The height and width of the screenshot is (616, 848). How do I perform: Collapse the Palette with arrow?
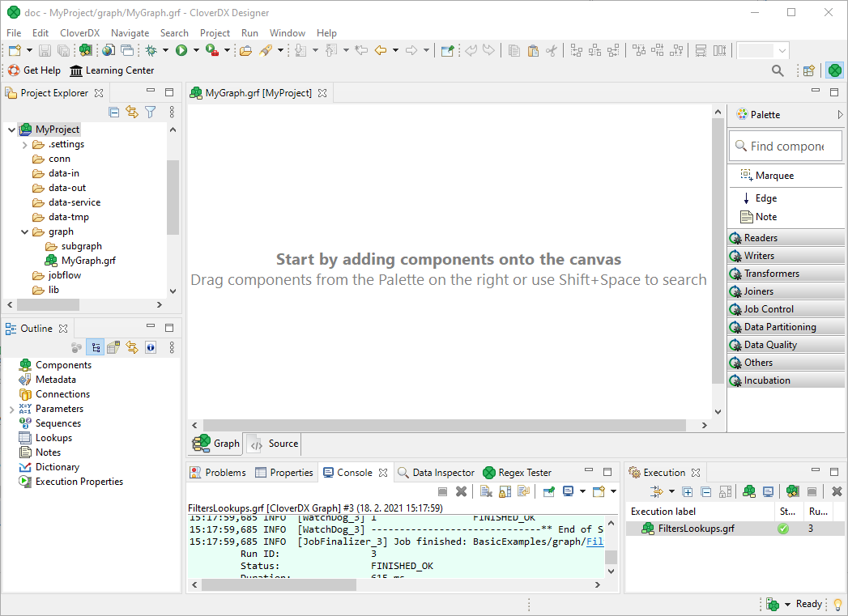coord(840,115)
